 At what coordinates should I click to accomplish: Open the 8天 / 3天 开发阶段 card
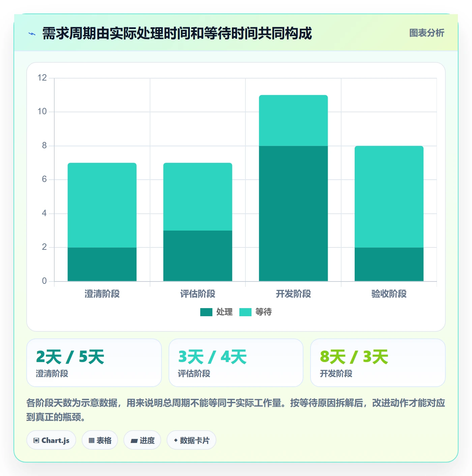pos(378,363)
